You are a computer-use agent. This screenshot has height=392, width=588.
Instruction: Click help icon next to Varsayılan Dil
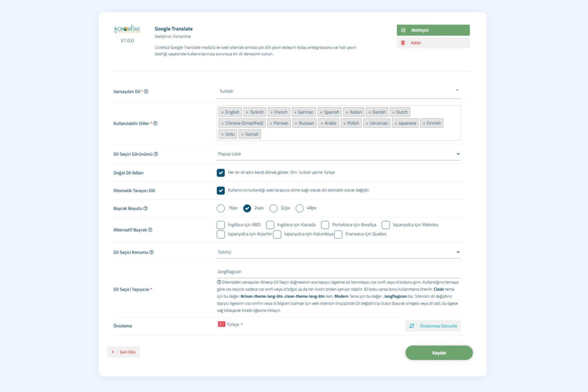tap(146, 92)
